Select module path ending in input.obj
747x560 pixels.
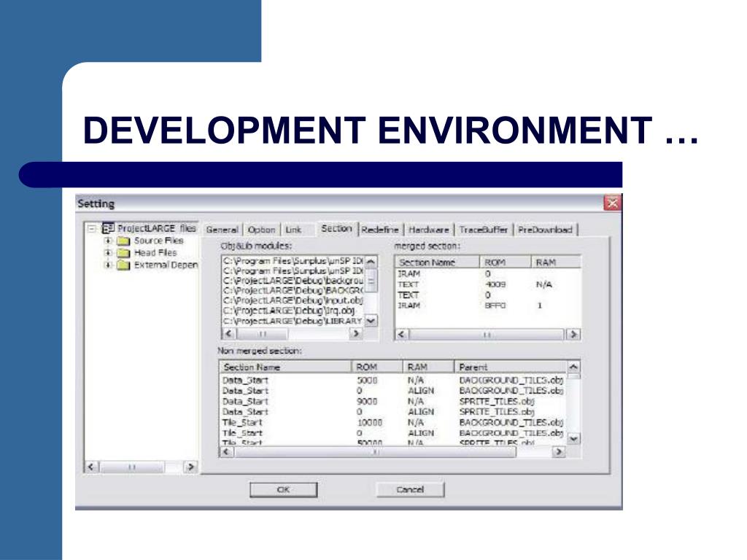(x=293, y=300)
